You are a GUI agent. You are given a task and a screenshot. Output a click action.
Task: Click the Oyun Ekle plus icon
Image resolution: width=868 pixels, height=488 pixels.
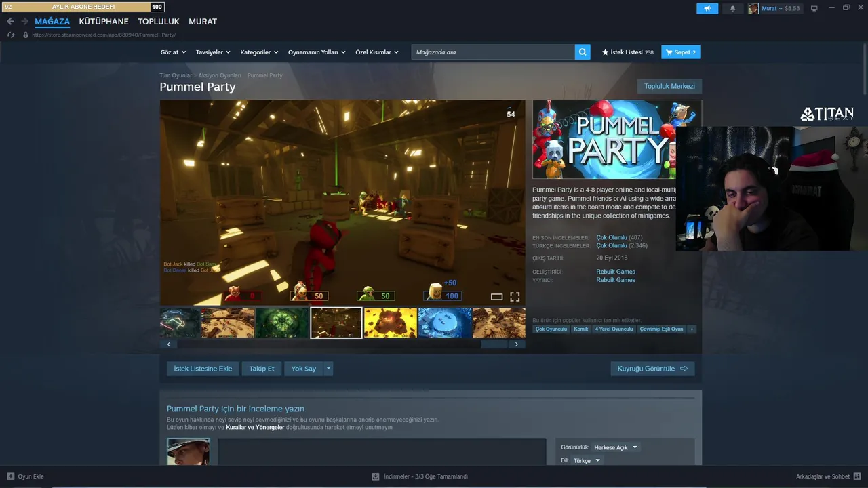[11, 476]
